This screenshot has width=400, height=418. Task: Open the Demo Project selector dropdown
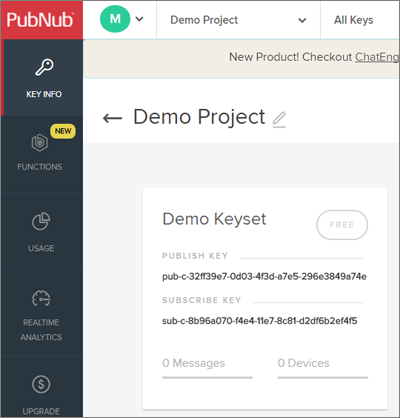(x=238, y=20)
